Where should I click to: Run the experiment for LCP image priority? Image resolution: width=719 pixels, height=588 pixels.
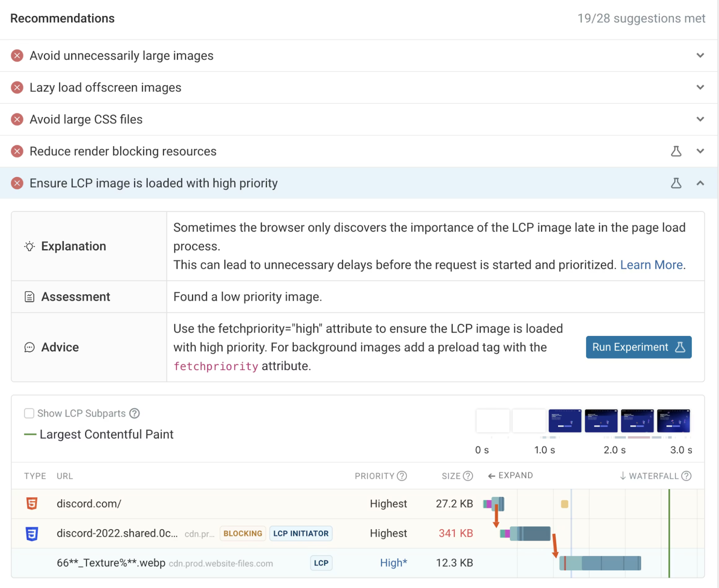pyautogui.click(x=638, y=347)
